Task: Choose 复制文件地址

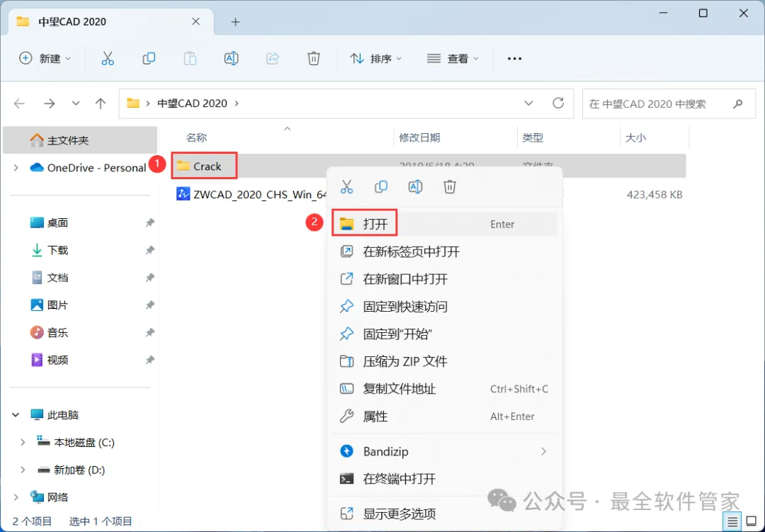Action: [444, 389]
